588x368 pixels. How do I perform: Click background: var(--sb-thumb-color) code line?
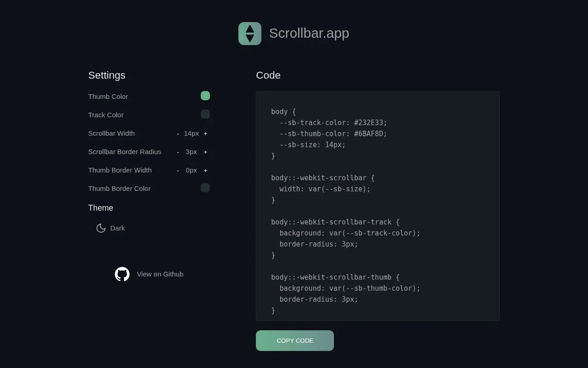point(350,288)
